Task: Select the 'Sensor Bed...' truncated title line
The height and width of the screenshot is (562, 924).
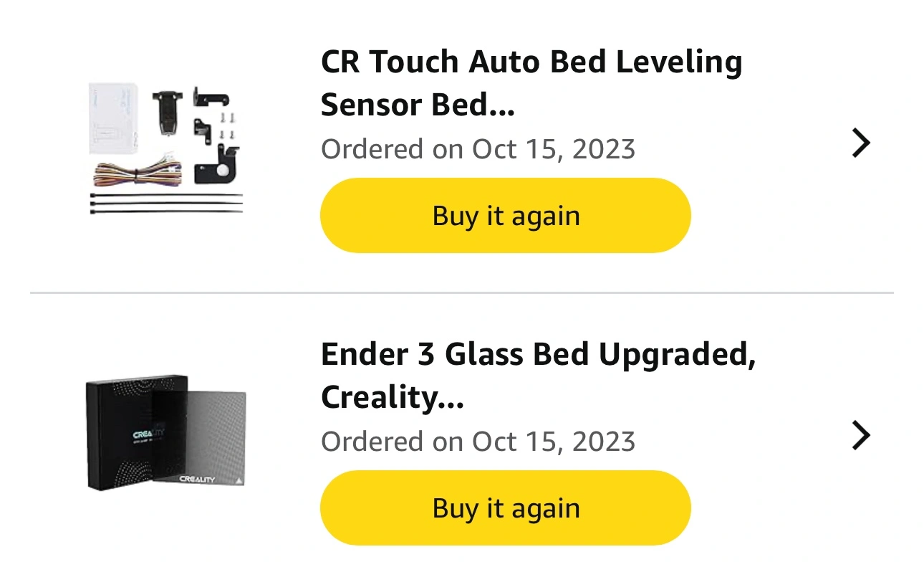Action: [x=418, y=105]
